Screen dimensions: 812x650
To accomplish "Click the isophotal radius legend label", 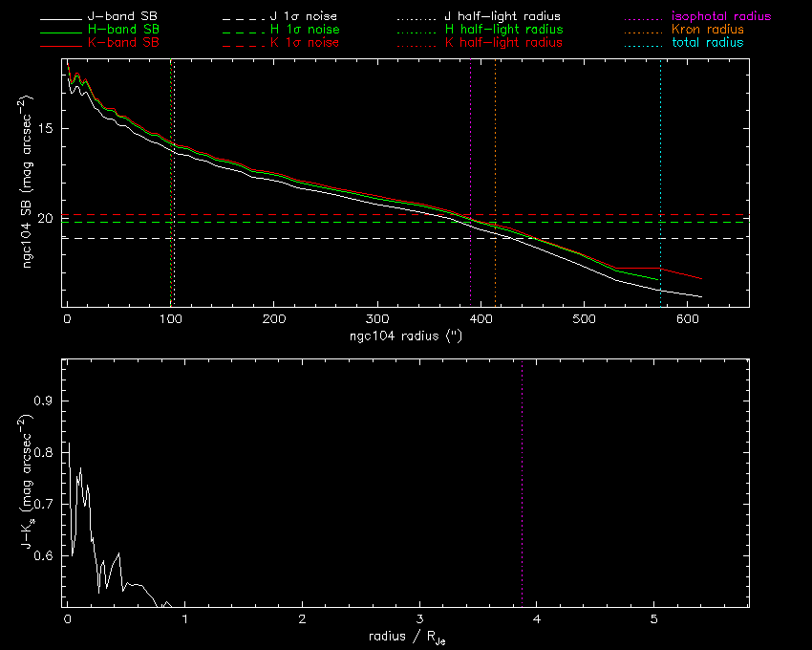I will click(714, 17).
